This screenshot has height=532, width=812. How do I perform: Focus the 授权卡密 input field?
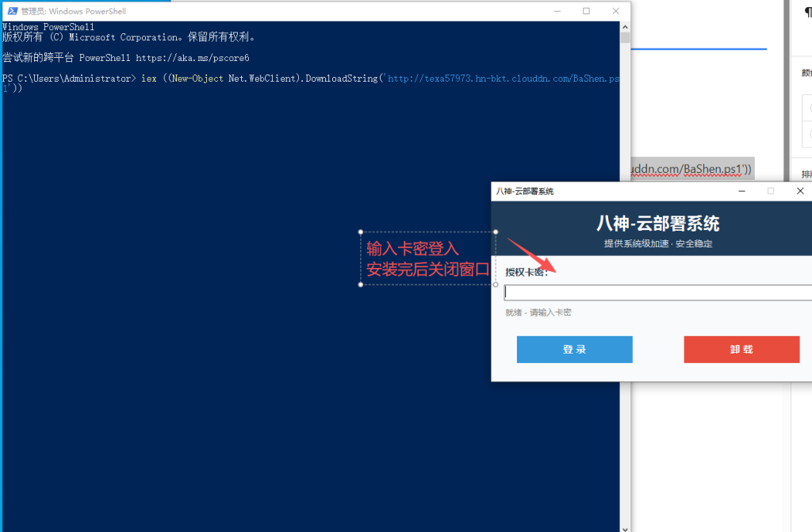click(657, 292)
